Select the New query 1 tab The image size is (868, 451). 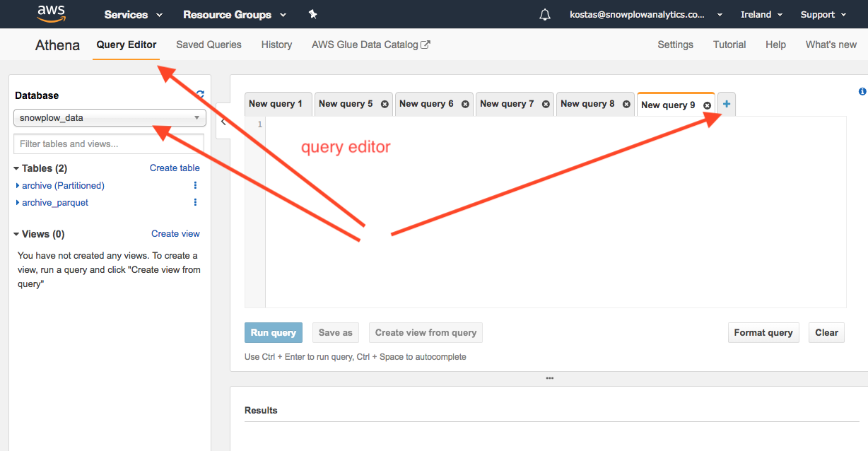pyautogui.click(x=278, y=104)
